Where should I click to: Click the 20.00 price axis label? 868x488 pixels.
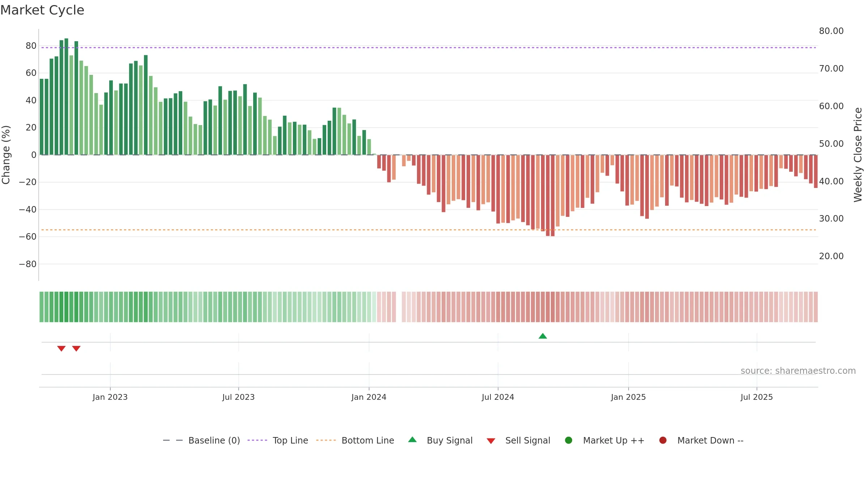point(831,256)
